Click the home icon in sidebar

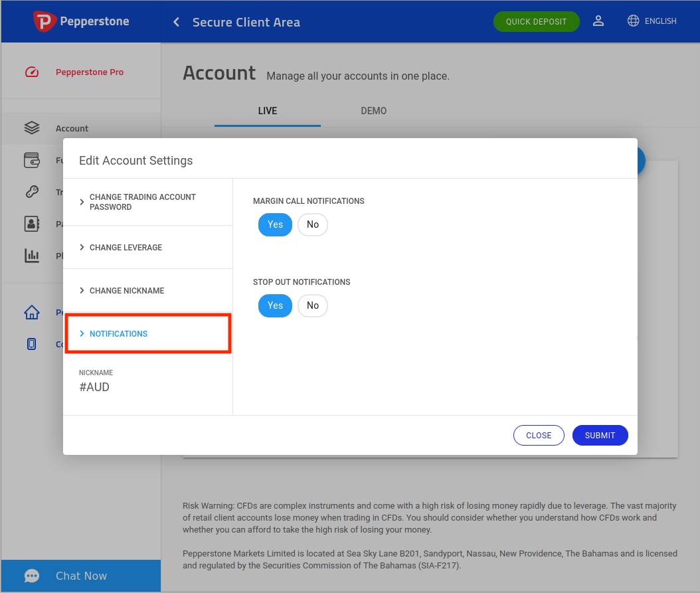(32, 312)
